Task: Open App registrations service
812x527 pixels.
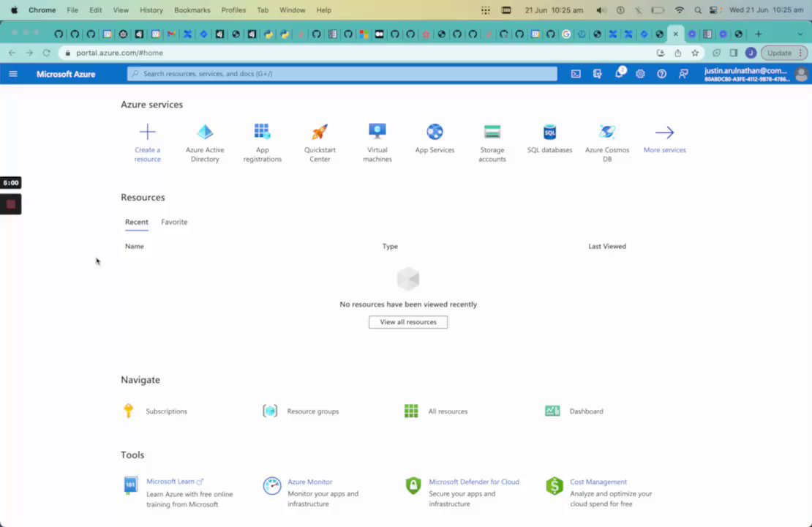Action: tap(262, 132)
